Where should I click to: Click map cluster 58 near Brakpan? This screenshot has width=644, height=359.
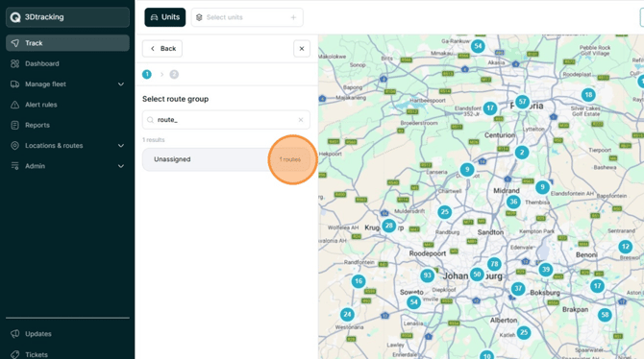[x=605, y=315]
